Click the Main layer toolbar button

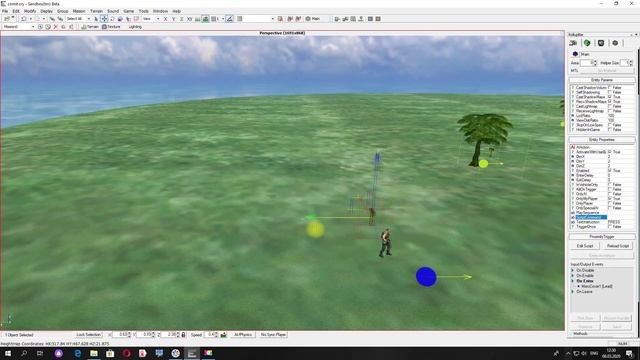[x=313, y=19]
